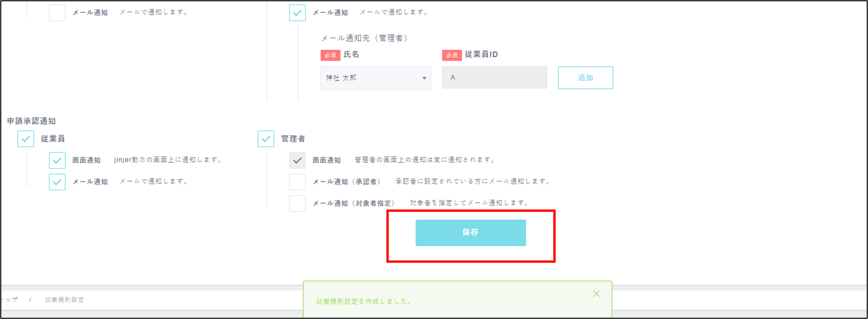
Task: Enable メール通知（対象者指定） checkbox
Action: coord(297,204)
